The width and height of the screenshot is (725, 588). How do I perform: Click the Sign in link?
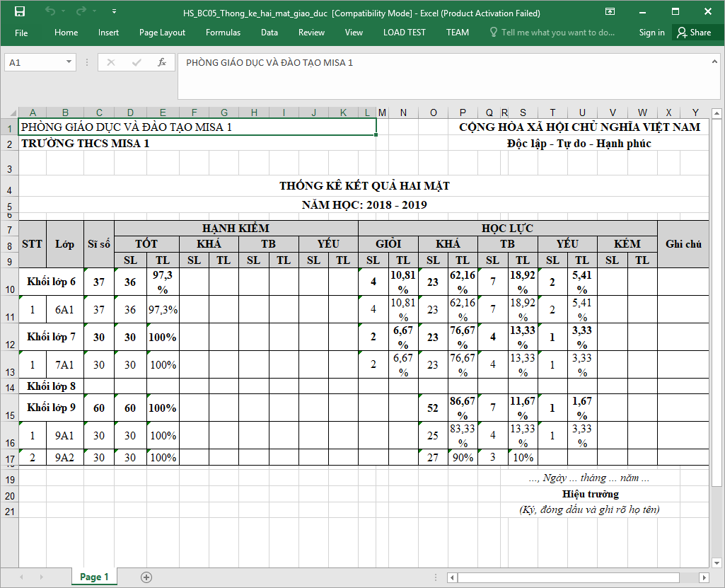[651, 33]
